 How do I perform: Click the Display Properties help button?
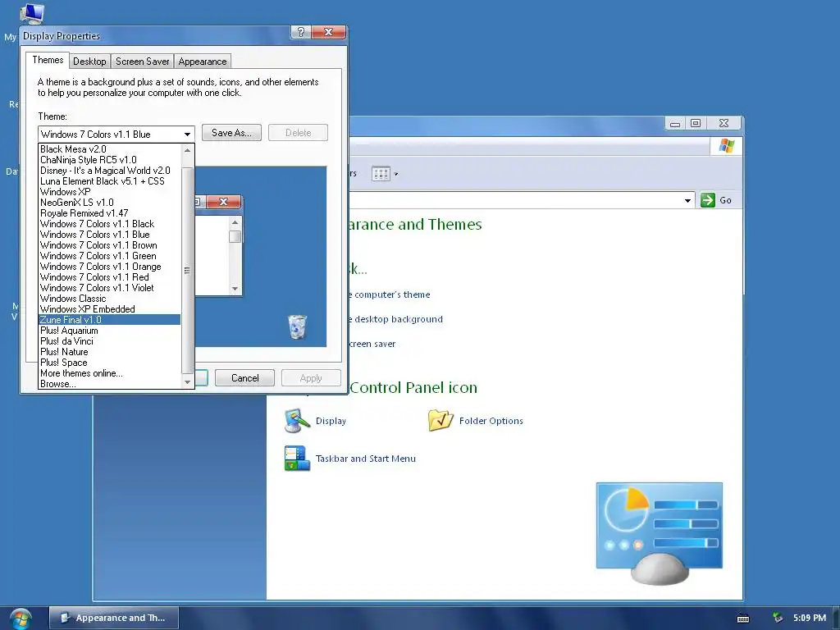click(x=301, y=32)
